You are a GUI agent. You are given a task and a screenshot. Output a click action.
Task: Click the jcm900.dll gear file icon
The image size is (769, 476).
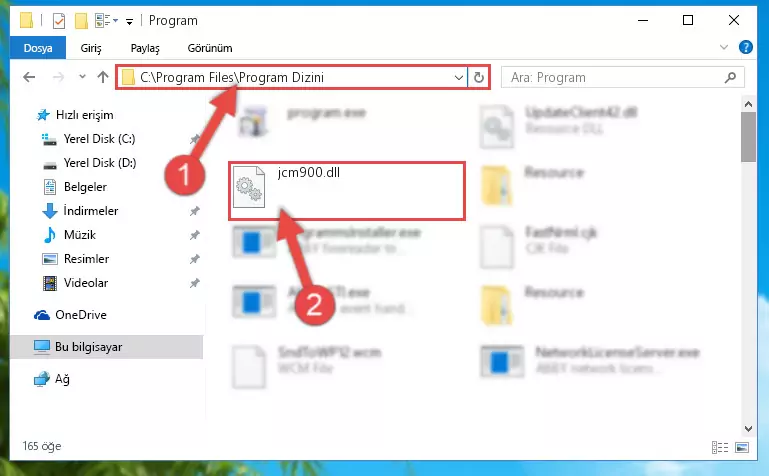tap(249, 187)
